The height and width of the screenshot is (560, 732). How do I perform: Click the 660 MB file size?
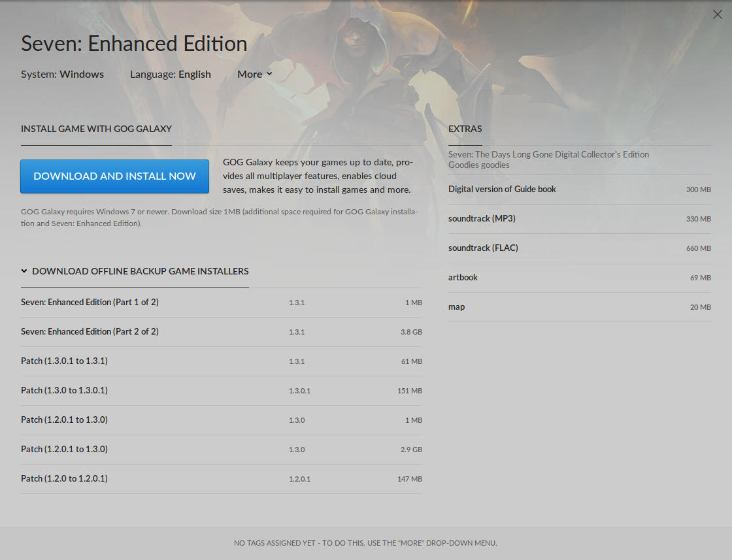[x=699, y=248]
